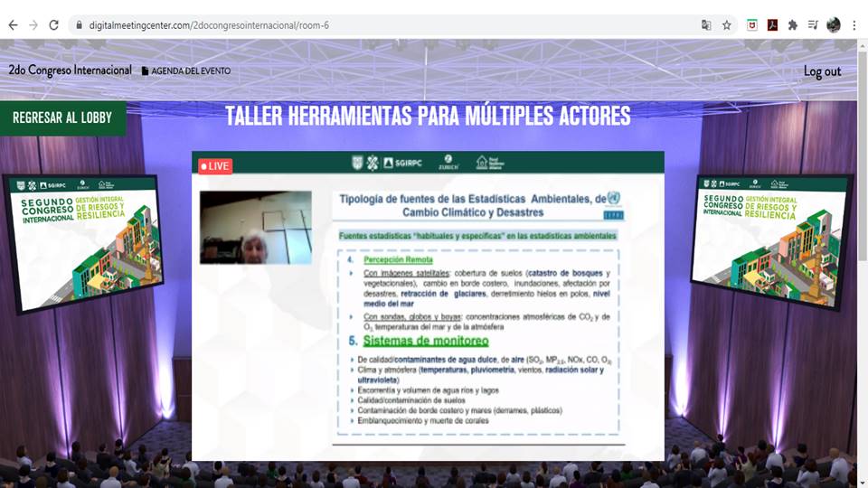Click the slide title 'Tipología de fuentes'
This screenshot has height=488, width=868.
[x=473, y=205]
